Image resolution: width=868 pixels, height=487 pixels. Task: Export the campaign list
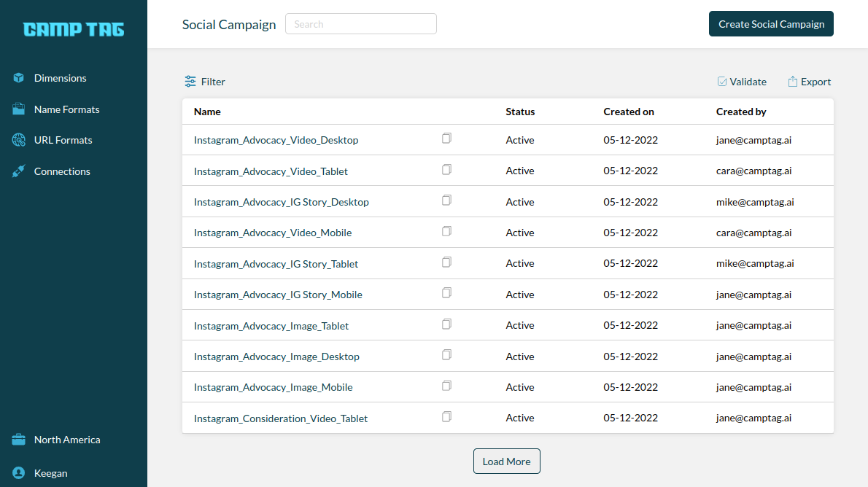(x=810, y=82)
